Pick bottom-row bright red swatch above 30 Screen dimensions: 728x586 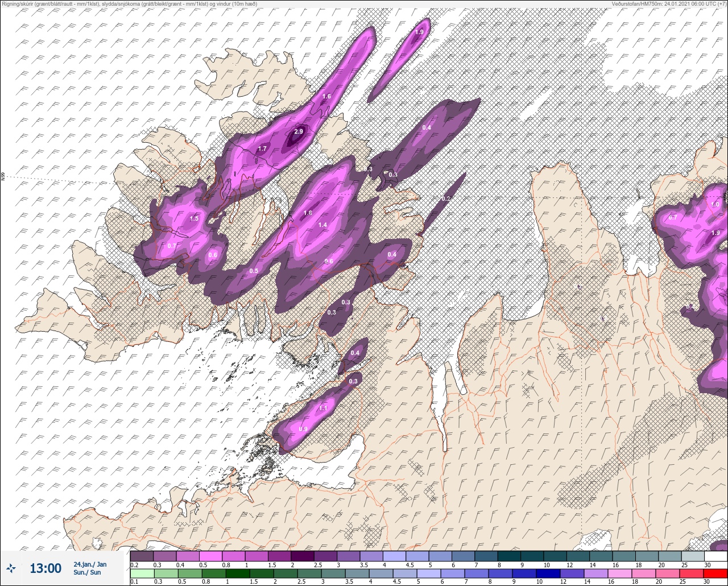pos(715,573)
